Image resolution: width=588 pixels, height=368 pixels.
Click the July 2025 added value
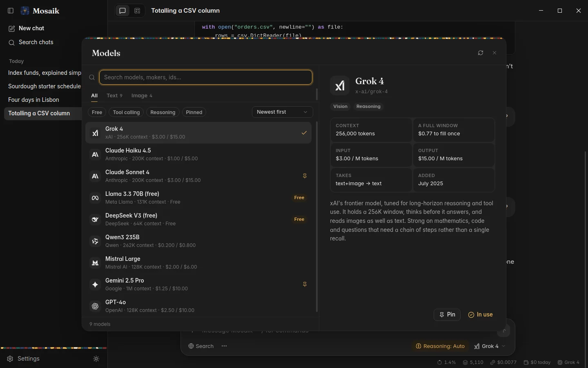(430, 183)
